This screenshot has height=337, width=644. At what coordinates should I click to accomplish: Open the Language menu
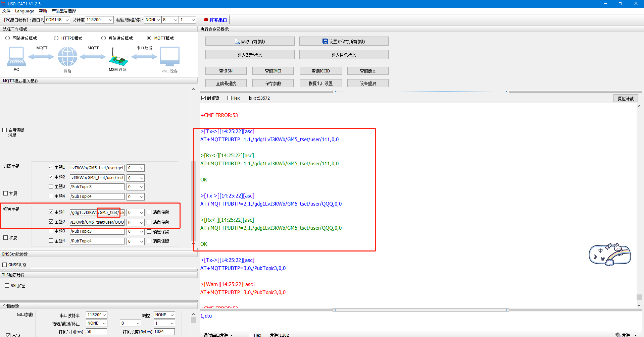[24, 11]
